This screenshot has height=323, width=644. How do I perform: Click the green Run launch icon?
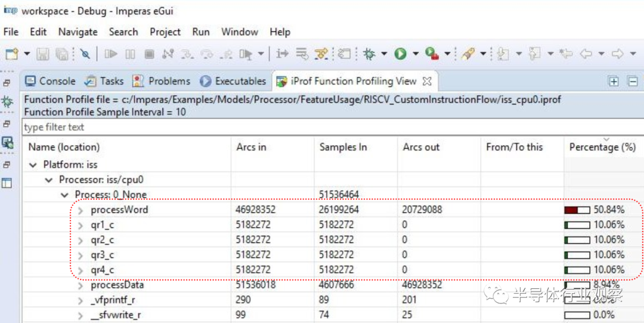401,54
